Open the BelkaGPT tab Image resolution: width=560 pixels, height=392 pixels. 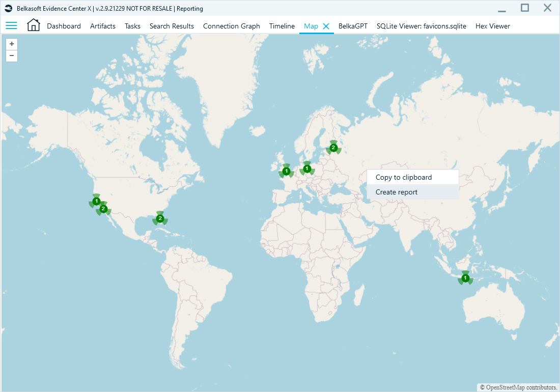[x=353, y=26]
